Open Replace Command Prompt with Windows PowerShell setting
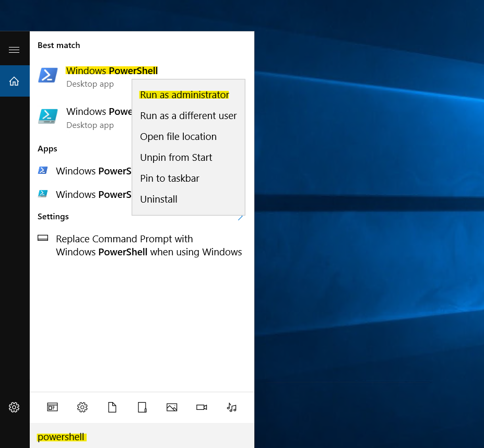484x448 pixels. (x=142, y=245)
